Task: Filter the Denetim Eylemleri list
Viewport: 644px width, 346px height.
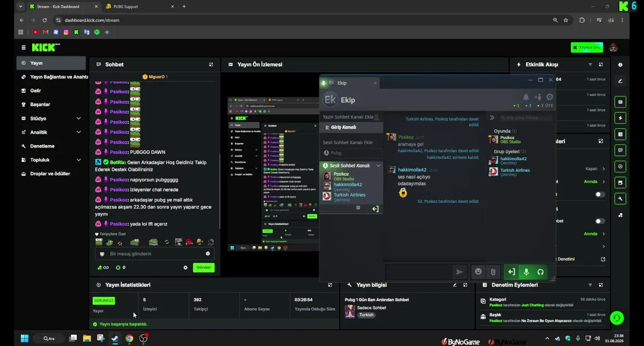Action: [x=590, y=285]
